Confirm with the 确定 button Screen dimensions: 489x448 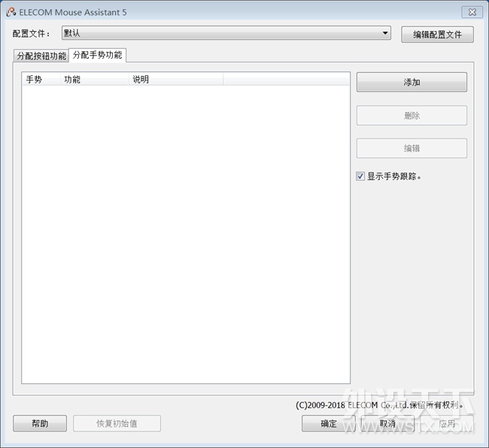[329, 423]
